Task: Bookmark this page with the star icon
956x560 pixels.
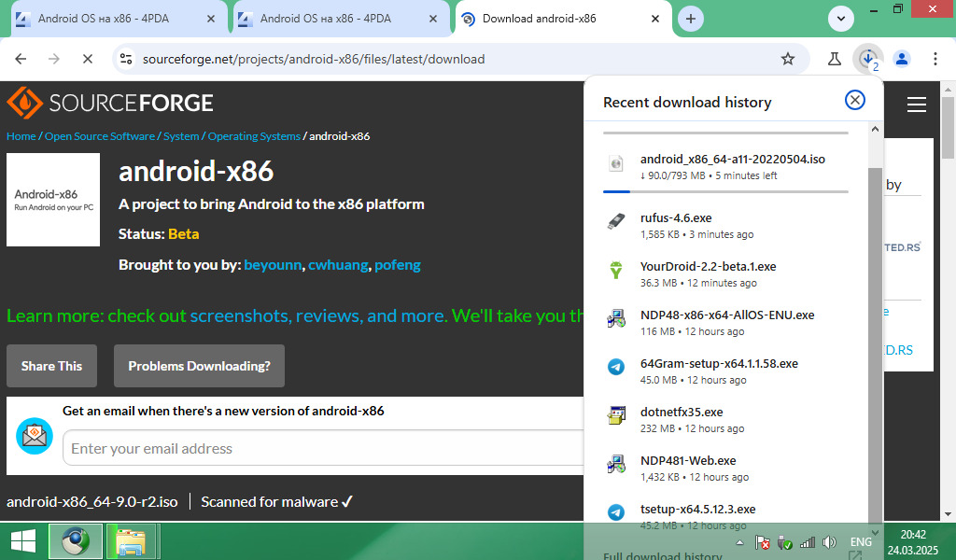Action: click(788, 59)
